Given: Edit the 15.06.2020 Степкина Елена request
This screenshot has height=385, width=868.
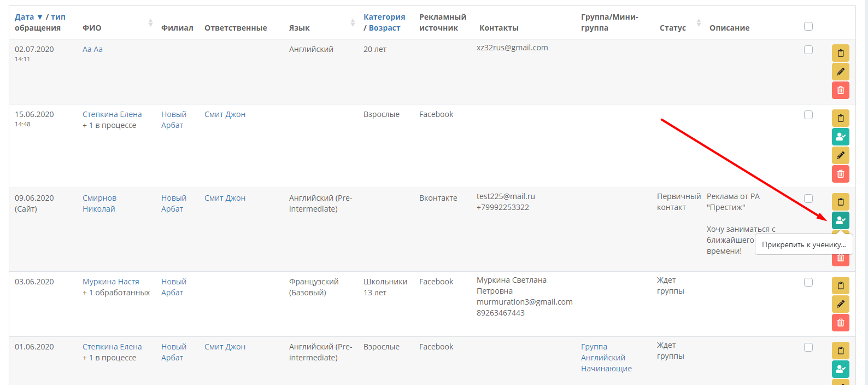Looking at the screenshot, I should (841, 155).
